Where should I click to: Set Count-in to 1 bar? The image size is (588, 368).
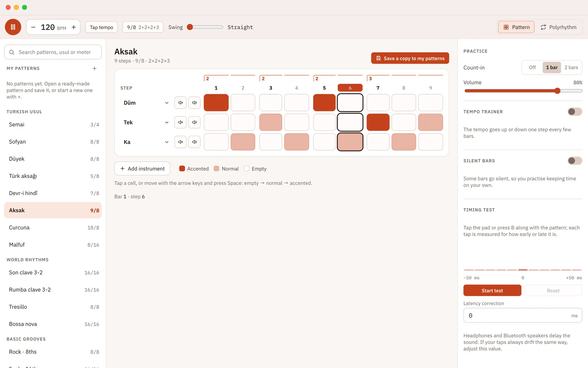(x=552, y=67)
